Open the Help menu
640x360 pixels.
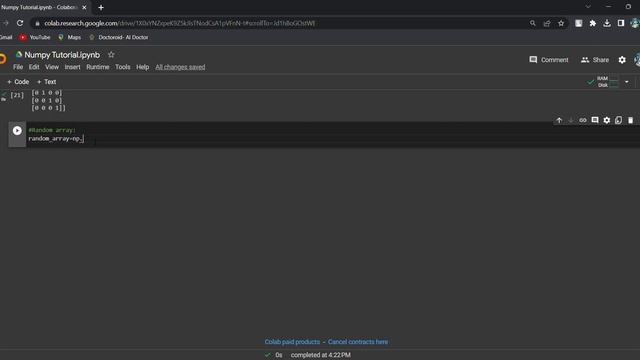click(142, 67)
